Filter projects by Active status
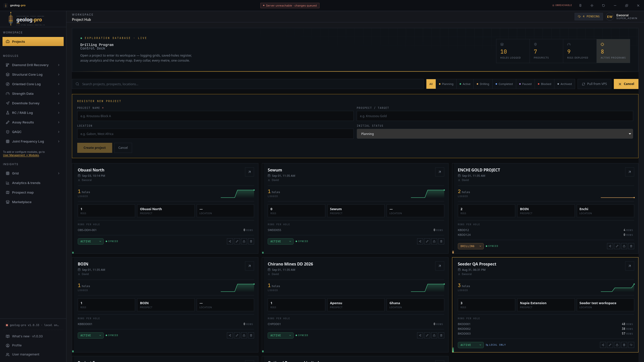Image resolution: width=644 pixels, height=362 pixels. tap(465, 84)
